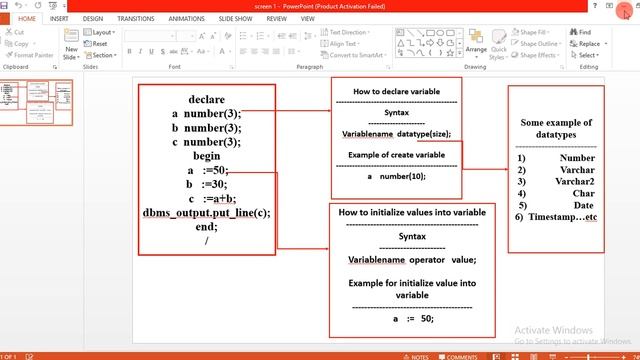640x360 pixels.
Task: Open the Layout dropdown
Action: [100, 32]
